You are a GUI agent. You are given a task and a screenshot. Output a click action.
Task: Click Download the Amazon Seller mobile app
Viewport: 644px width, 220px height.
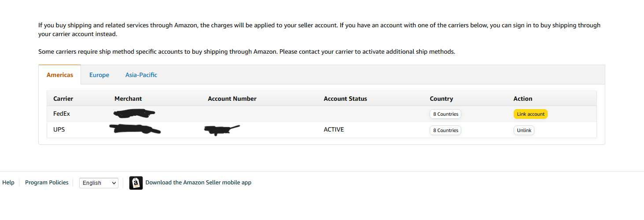tap(198, 182)
